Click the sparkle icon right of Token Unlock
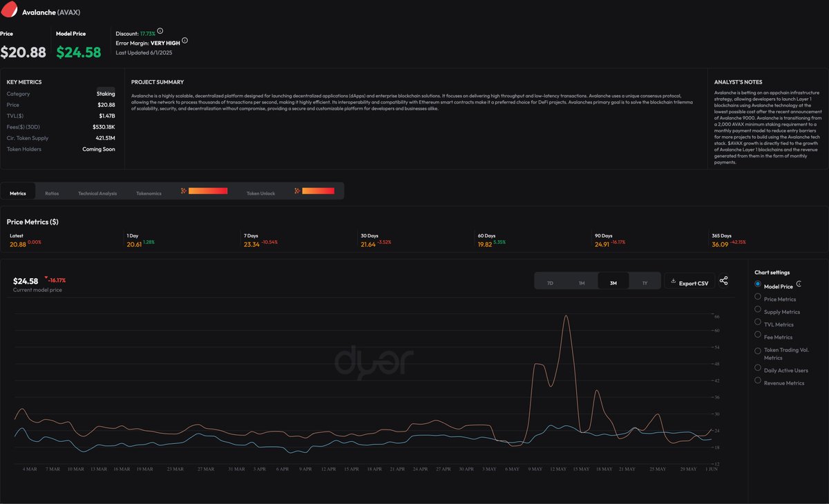Image resolution: width=829 pixels, height=504 pixels. pos(297,191)
